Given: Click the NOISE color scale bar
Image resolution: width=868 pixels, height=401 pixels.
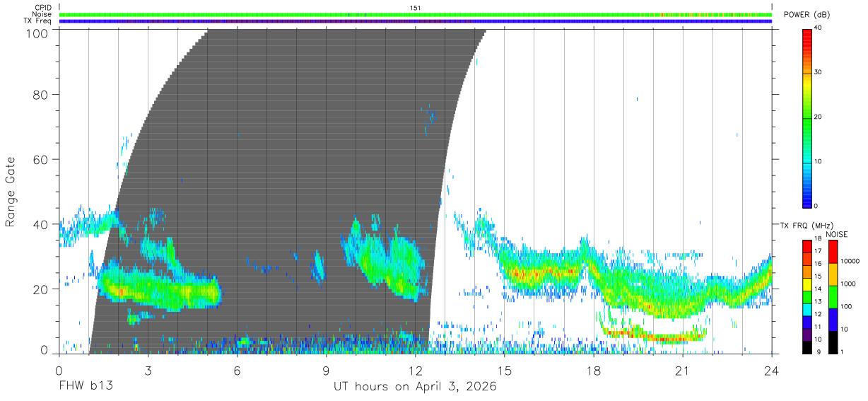Looking at the screenshot, I should 833,296.
